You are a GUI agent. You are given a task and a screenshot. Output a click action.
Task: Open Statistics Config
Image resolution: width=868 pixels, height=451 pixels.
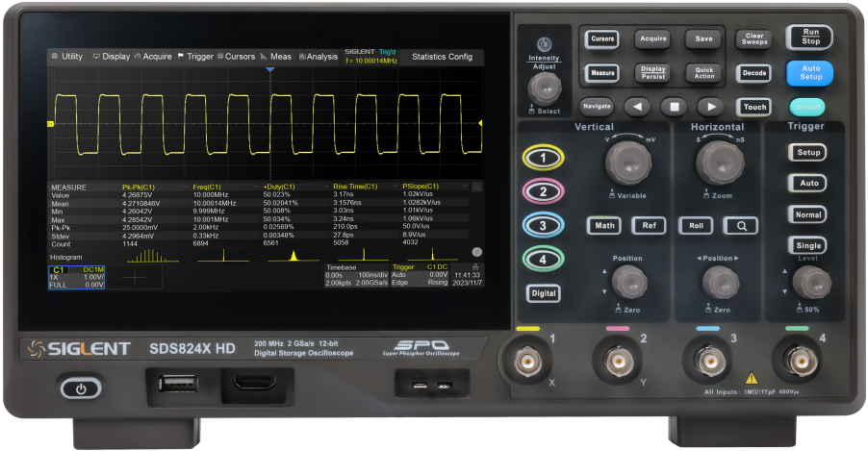tap(442, 57)
